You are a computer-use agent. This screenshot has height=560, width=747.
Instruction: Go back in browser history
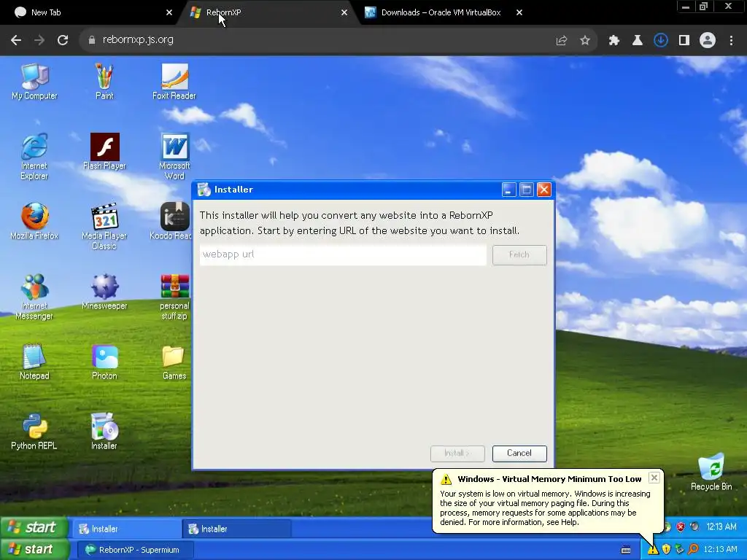point(16,40)
